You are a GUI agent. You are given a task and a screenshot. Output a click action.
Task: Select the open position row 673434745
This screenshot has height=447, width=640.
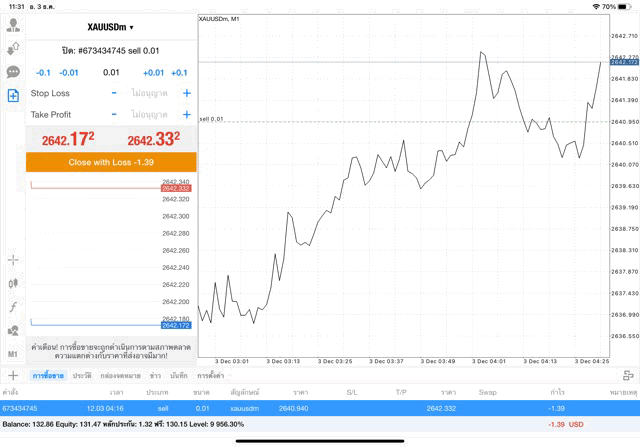pos(320,408)
